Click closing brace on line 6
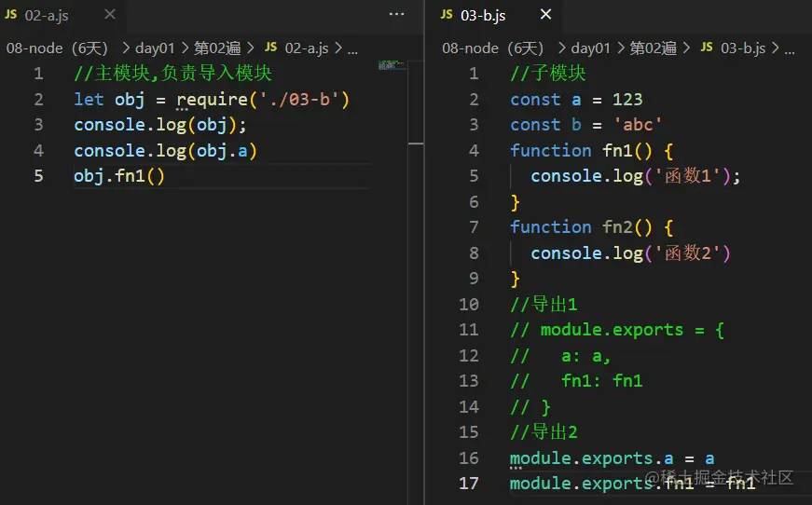The image size is (812, 505). coord(515,202)
